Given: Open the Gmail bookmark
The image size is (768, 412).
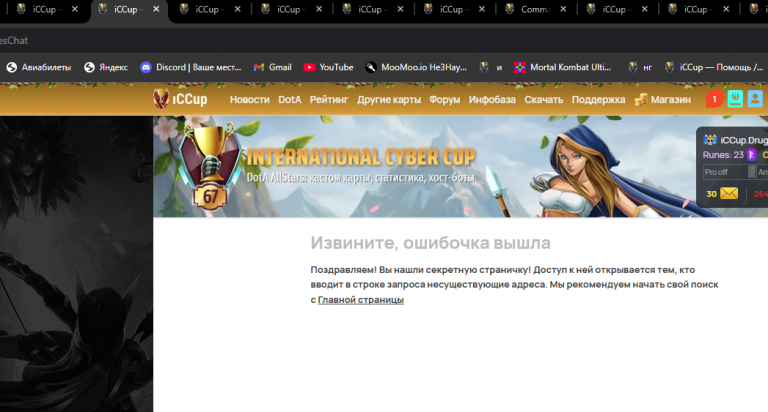Looking at the screenshot, I should click(273, 68).
